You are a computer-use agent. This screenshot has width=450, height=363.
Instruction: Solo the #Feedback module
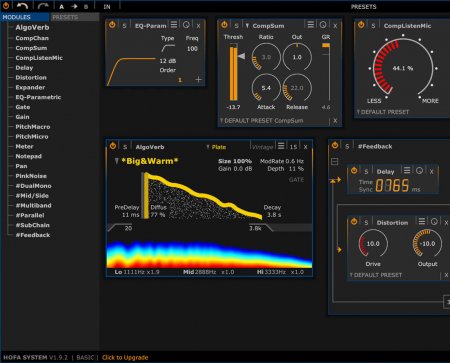click(347, 147)
